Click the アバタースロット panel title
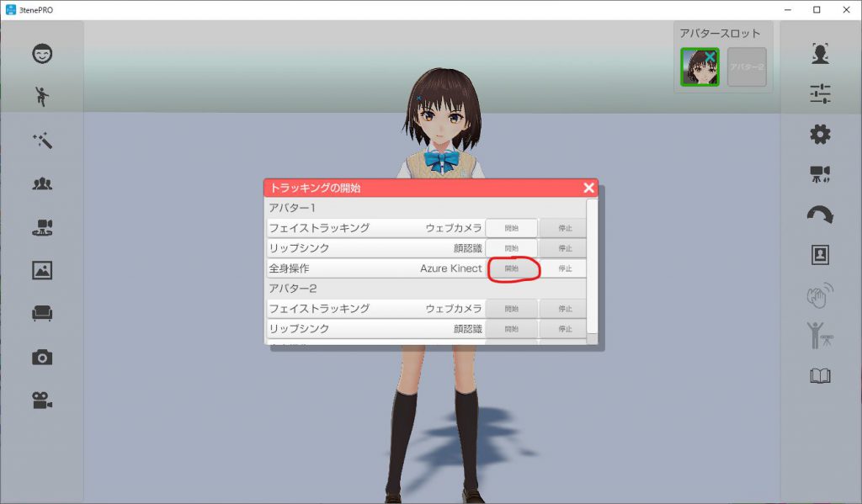 (x=721, y=34)
